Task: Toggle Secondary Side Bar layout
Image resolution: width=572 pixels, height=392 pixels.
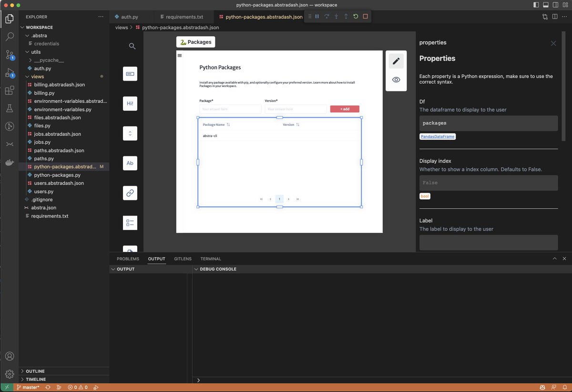Action: tap(555, 5)
